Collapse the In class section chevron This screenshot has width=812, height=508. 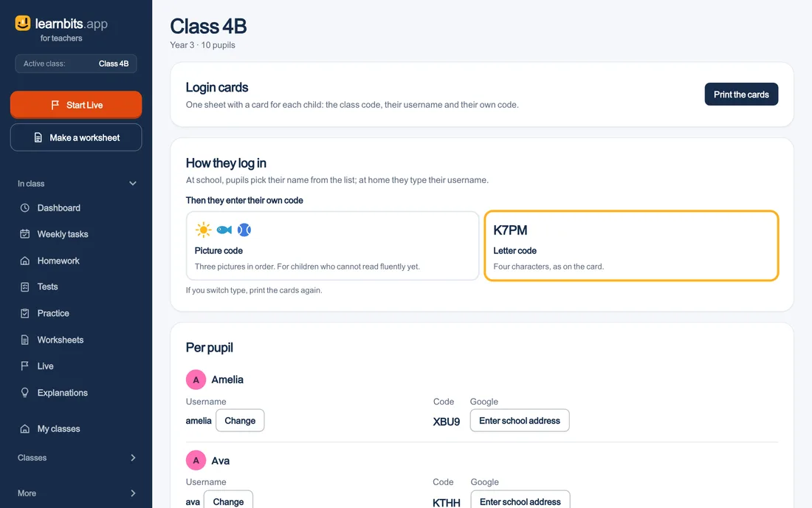point(133,183)
